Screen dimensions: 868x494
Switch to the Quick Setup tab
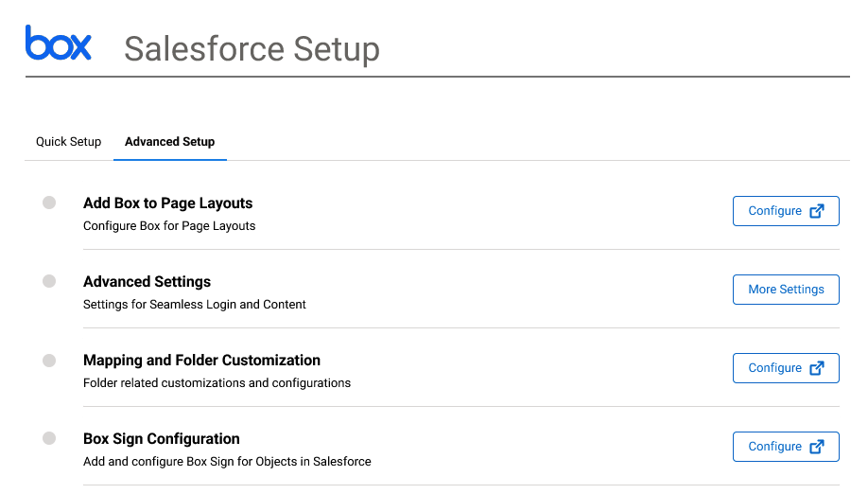tap(69, 142)
